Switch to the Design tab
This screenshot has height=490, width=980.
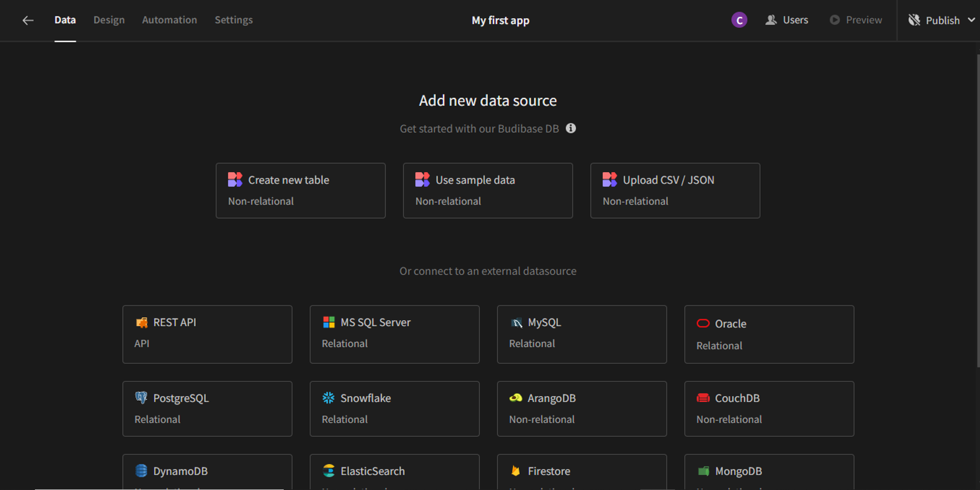(x=109, y=20)
